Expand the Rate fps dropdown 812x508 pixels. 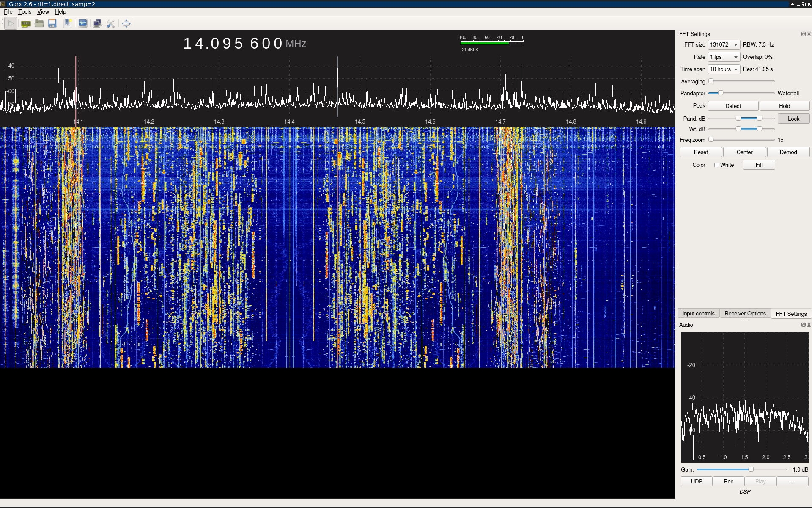(724, 57)
